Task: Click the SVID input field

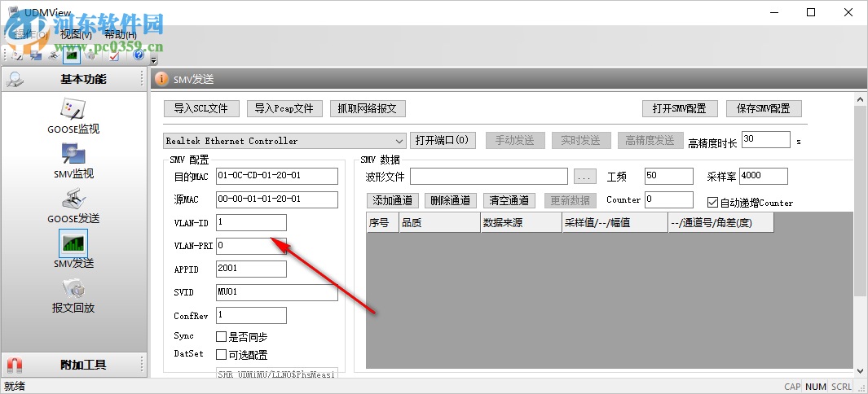Action: click(x=277, y=293)
